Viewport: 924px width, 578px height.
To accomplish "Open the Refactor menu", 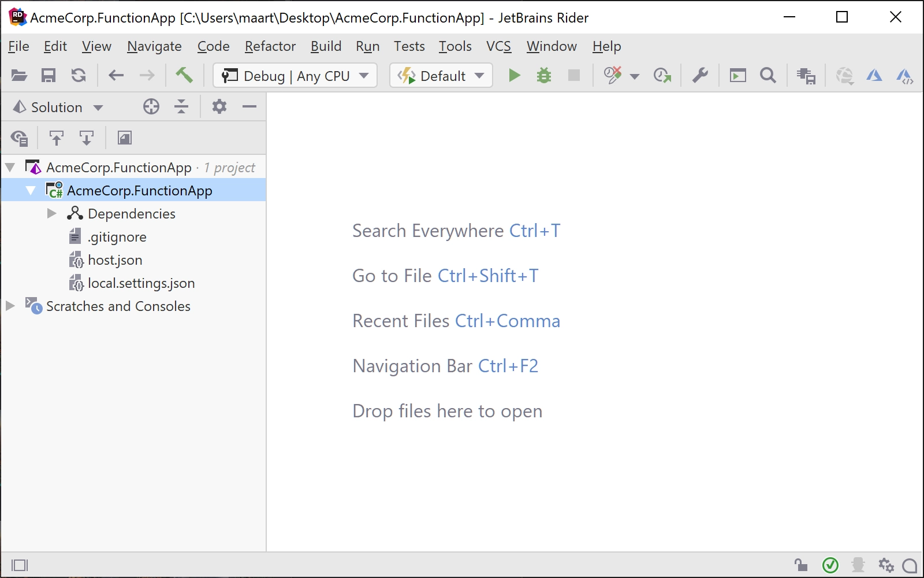I will coord(270,46).
